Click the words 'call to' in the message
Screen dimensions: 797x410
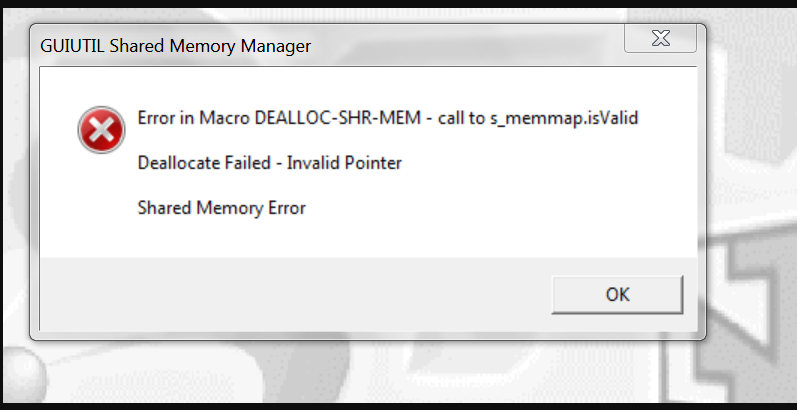[x=462, y=118]
